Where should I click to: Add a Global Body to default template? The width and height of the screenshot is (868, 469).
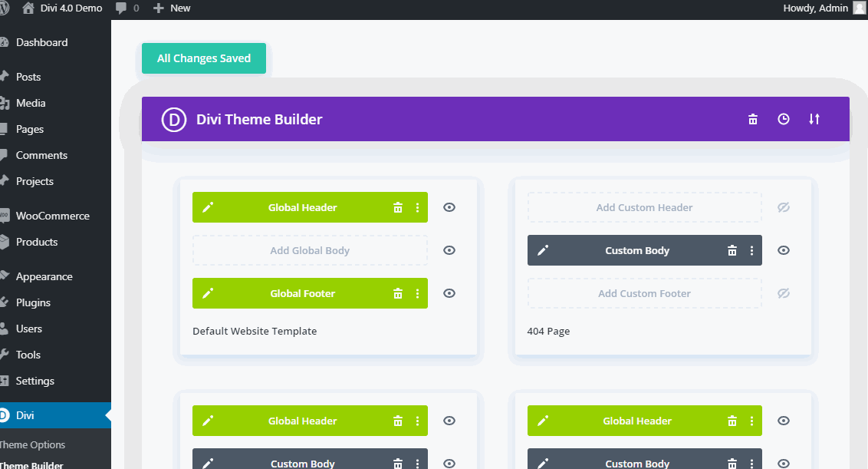coord(310,250)
